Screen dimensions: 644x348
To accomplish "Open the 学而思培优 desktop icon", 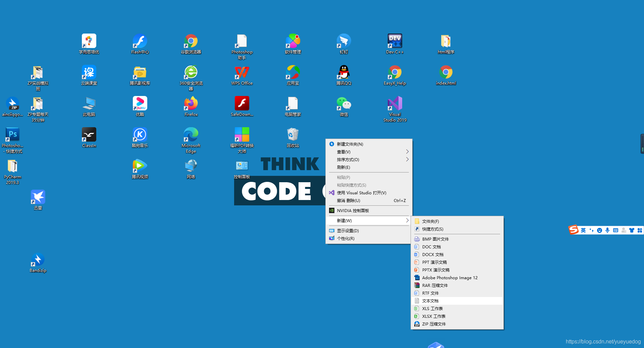I will [x=89, y=44].
